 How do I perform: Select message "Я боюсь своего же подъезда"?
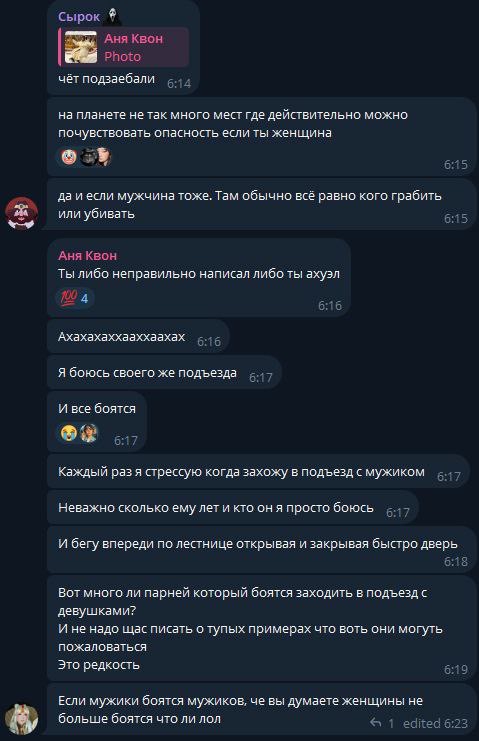(x=164, y=372)
